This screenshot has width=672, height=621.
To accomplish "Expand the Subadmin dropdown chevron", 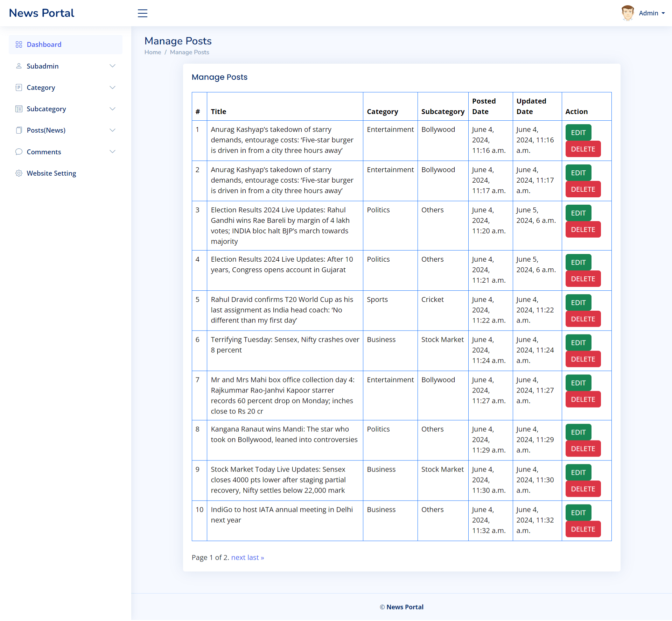I will pyautogui.click(x=113, y=66).
